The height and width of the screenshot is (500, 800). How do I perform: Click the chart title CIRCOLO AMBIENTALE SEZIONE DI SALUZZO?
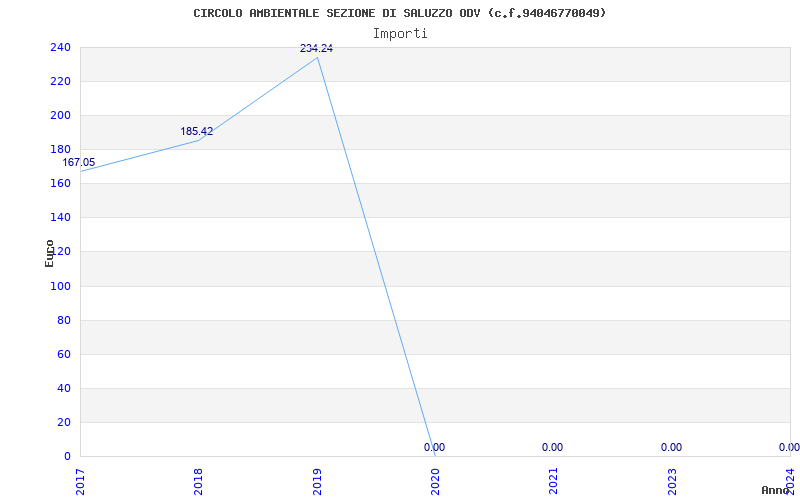coord(399,13)
